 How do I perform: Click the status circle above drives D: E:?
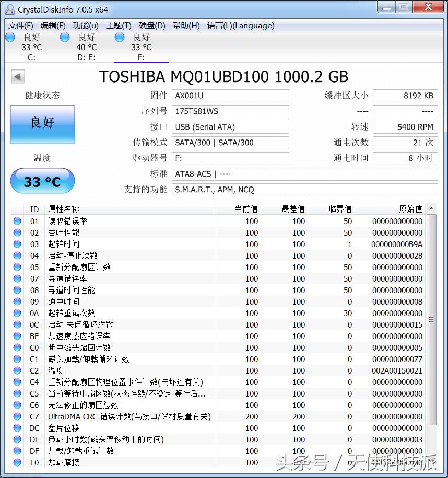tap(64, 37)
